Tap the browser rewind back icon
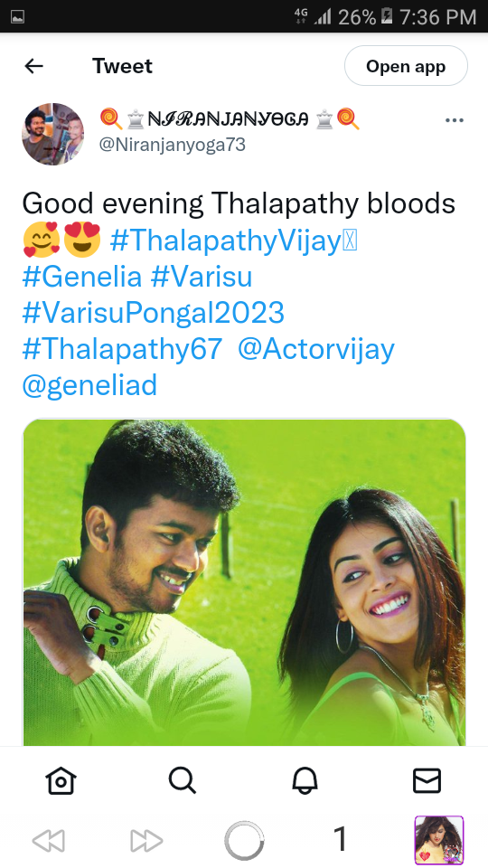 [x=49, y=840]
